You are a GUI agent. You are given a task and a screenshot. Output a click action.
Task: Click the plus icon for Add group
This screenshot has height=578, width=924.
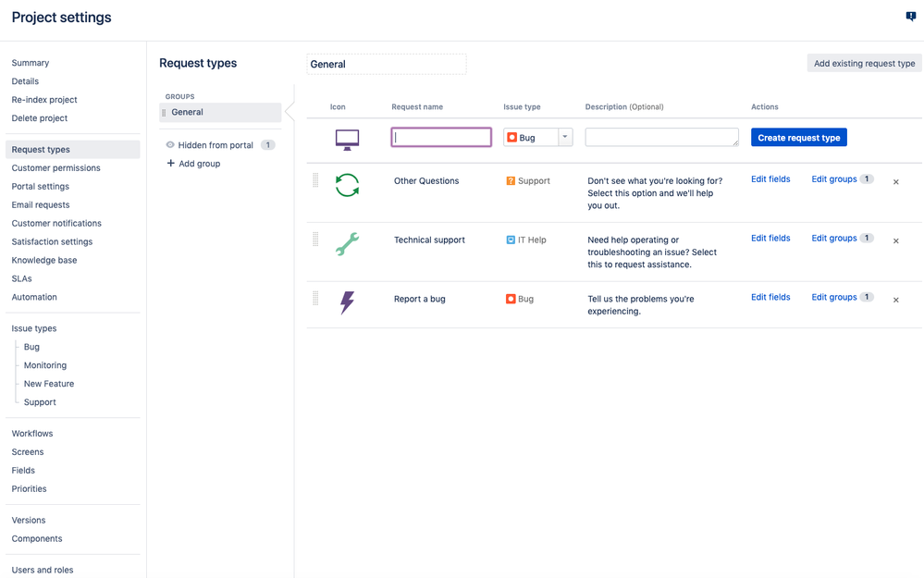coord(171,163)
